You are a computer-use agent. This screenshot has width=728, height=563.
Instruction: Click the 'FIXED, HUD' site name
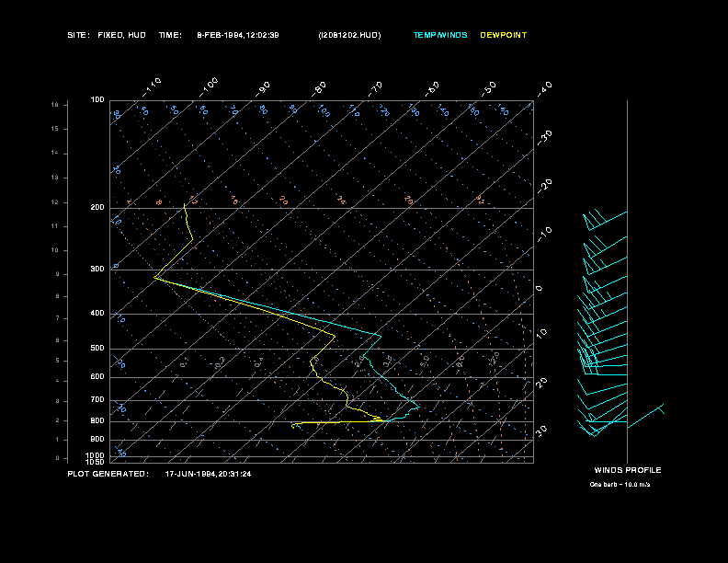pyautogui.click(x=121, y=35)
